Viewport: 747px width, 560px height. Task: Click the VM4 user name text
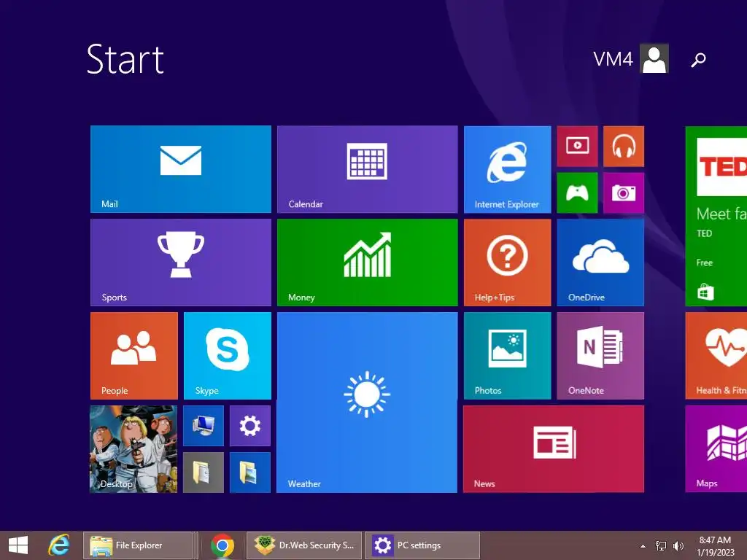pyautogui.click(x=613, y=59)
